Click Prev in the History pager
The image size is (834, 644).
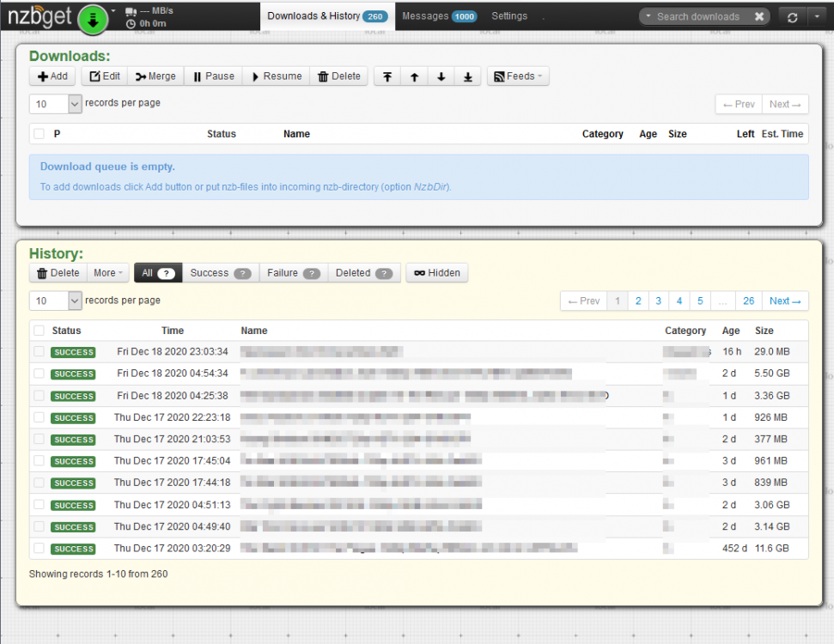pos(584,301)
